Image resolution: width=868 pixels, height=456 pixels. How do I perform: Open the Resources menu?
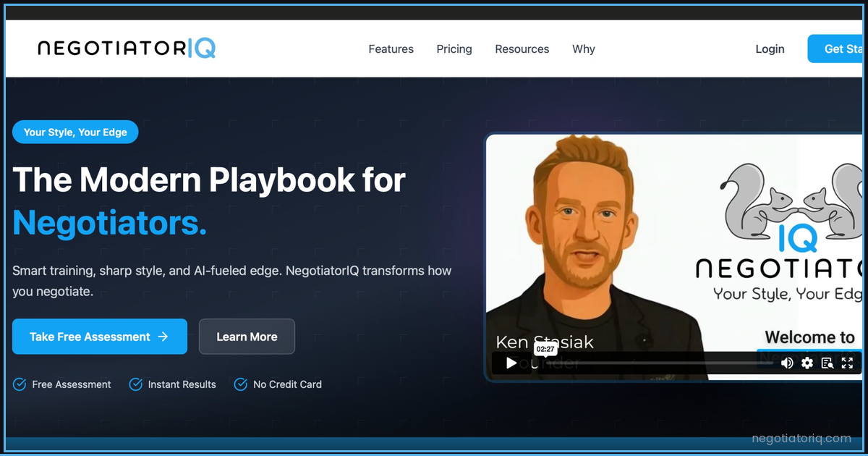(x=522, y=49)
